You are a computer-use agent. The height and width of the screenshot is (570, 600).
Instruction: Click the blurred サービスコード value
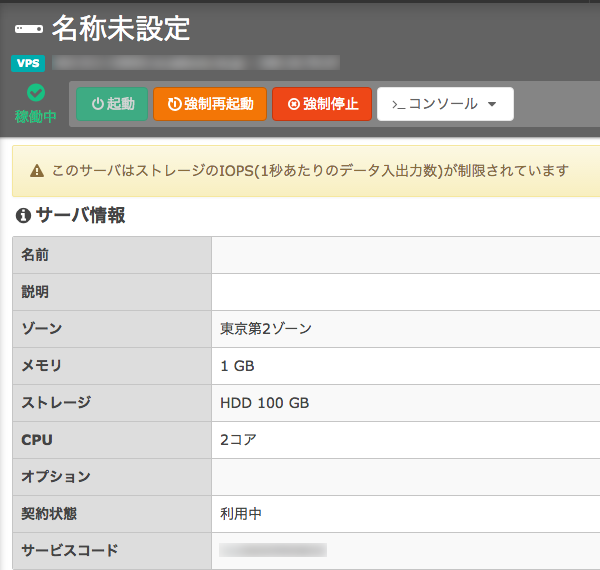(x=273, y=550)
